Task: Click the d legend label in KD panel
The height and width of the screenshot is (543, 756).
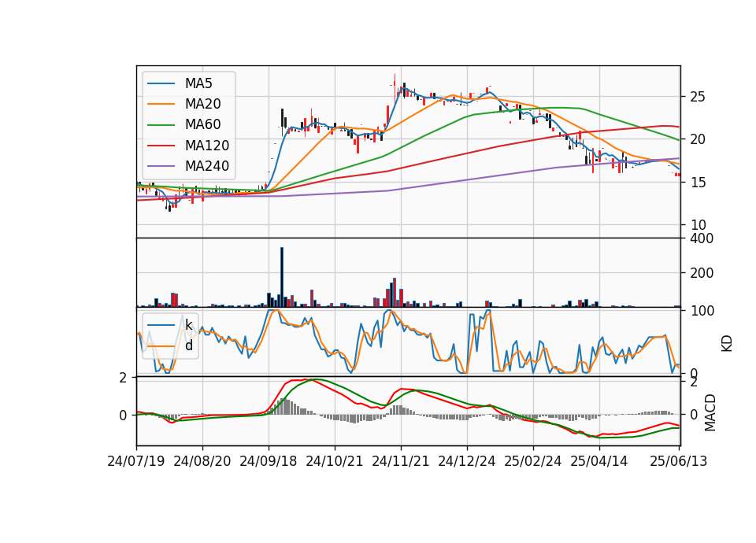Action: [x=189, y=345]
